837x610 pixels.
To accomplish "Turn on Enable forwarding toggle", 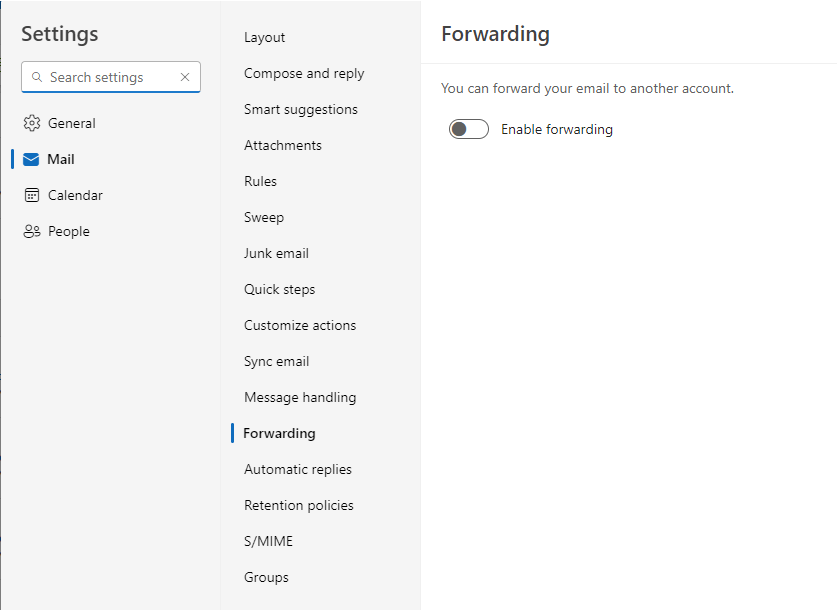I will (469, 129).
